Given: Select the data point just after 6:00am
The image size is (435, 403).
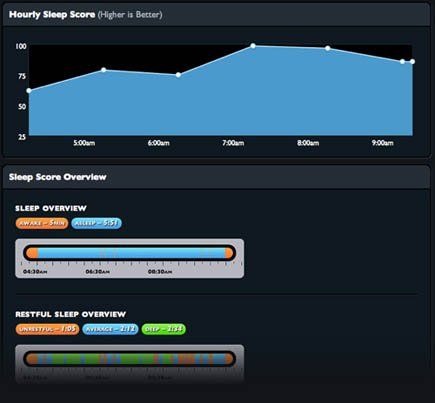Looking at the screenshot, I should coord(178,75).
